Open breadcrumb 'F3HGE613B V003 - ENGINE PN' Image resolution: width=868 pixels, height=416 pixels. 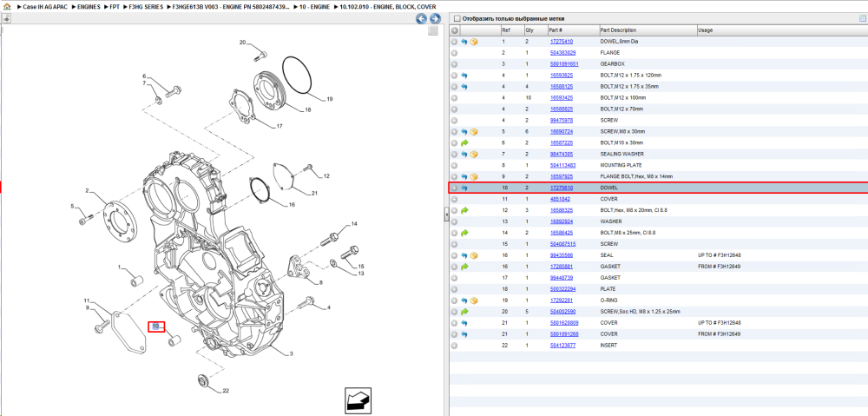232,7
